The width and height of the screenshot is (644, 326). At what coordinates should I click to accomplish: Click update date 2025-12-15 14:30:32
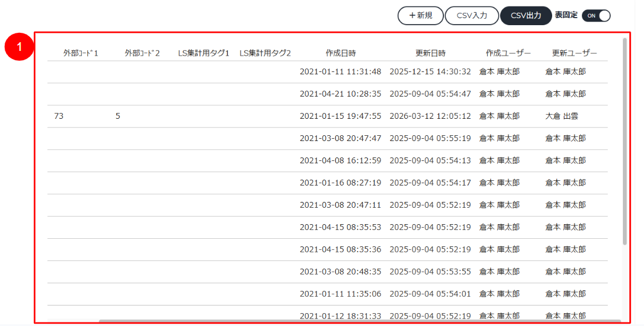click(431, 71)
